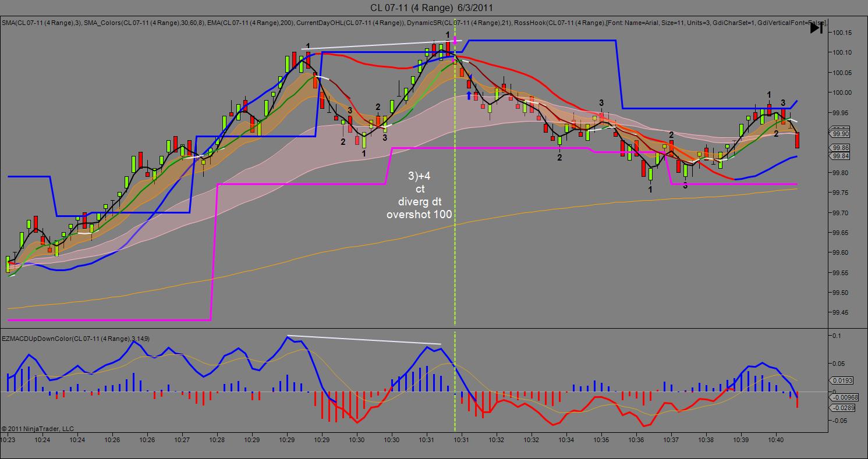Click the 99.80 price axis label
868x459 pixels.
(x=840, y=173)
